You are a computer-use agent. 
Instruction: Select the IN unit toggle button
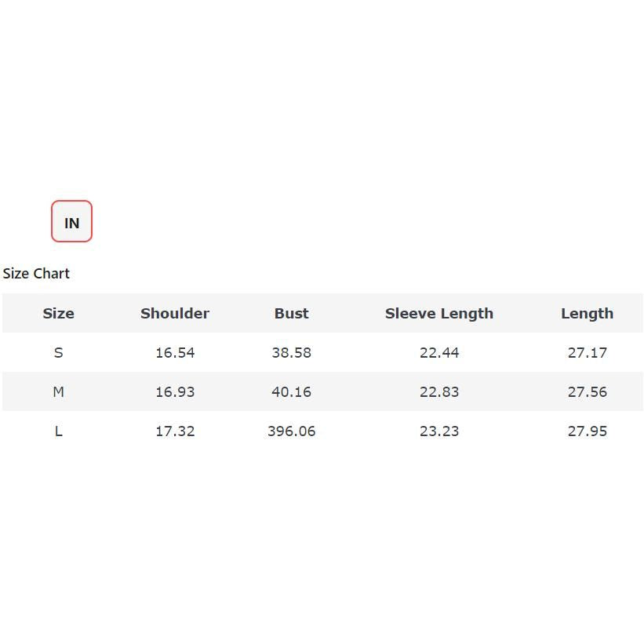click(71, 222)
